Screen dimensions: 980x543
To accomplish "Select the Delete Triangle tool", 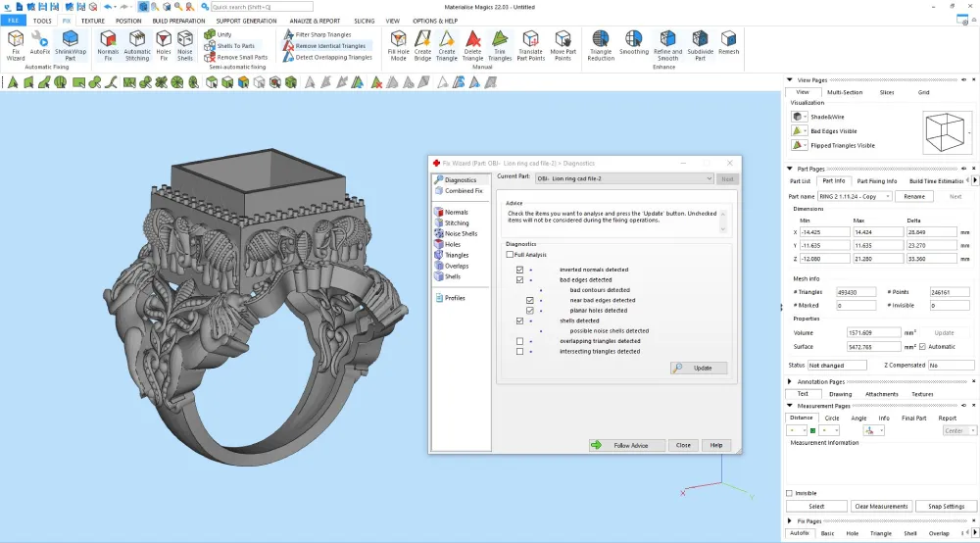I will (472, 46).
